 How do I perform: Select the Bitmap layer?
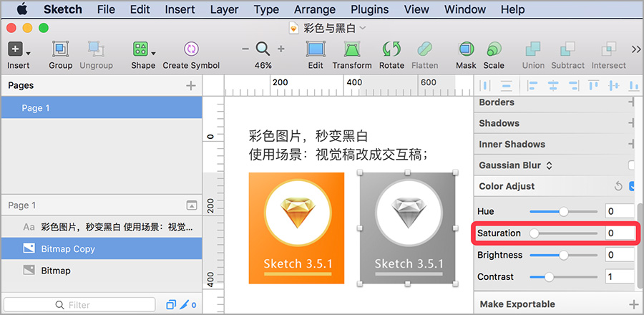(102, 270)
